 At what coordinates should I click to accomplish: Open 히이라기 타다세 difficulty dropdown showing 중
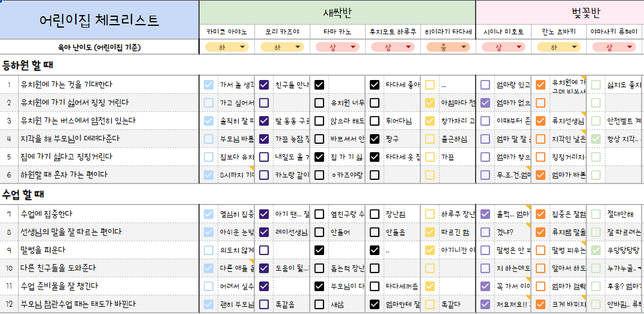tap(448, 48)
